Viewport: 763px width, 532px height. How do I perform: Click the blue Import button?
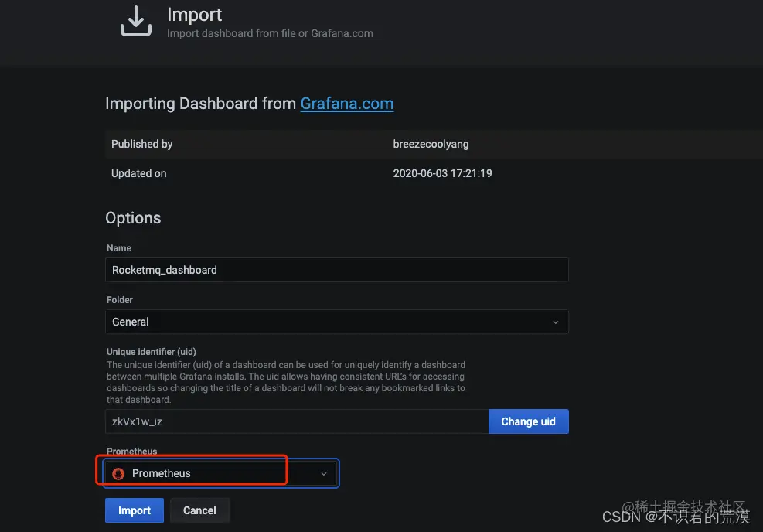click(135, 510)
